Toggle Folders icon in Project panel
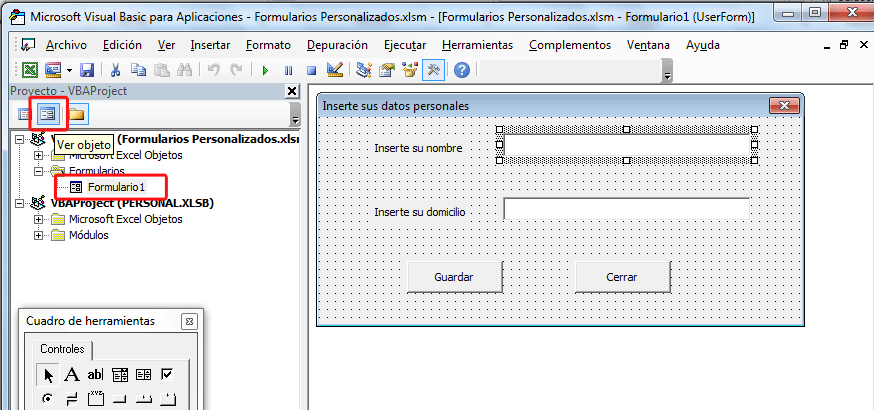The image size is (874, 410). 76,115
